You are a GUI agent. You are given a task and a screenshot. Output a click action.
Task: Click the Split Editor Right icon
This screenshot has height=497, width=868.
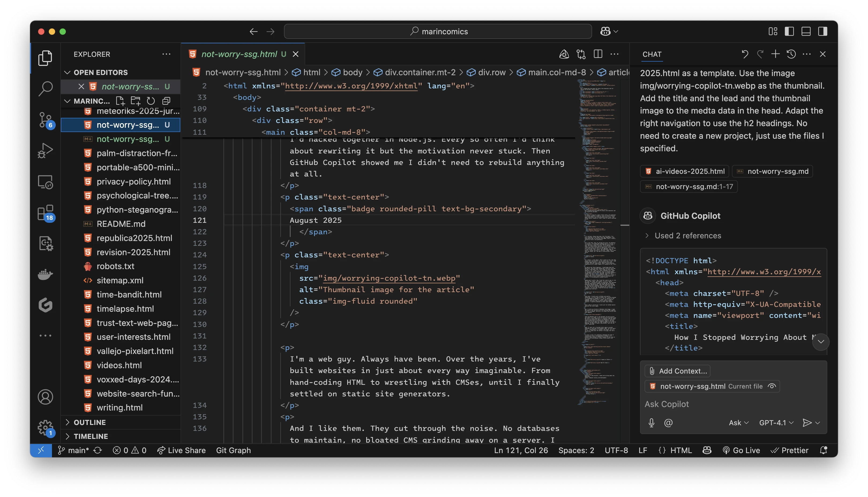point(598,54)
